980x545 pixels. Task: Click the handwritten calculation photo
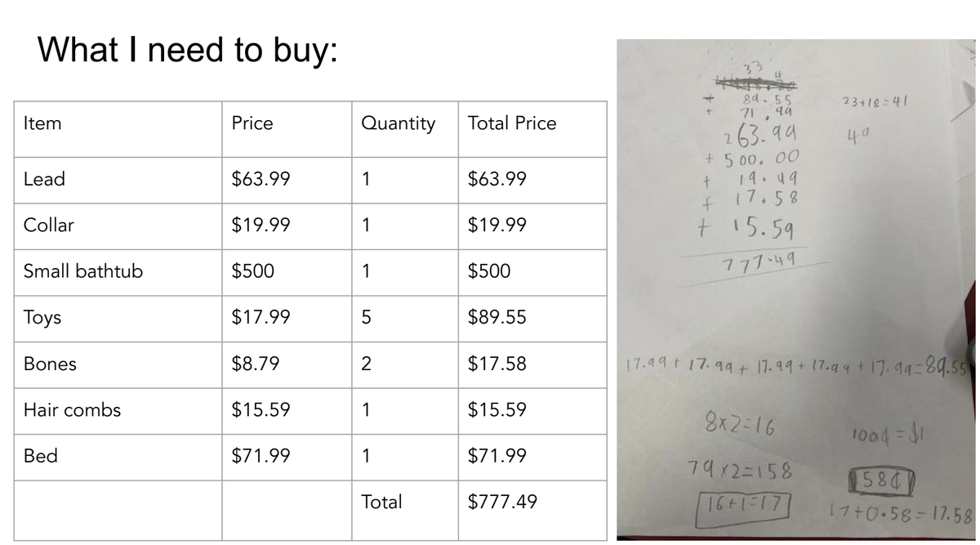[x=797, y=290]
